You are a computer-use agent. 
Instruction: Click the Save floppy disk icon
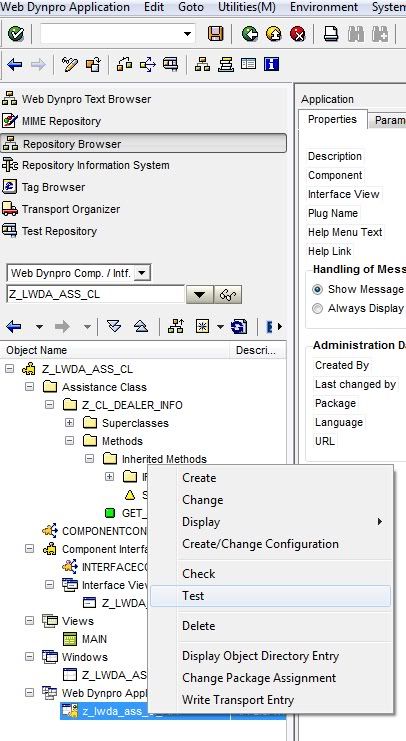coord(216,34)
